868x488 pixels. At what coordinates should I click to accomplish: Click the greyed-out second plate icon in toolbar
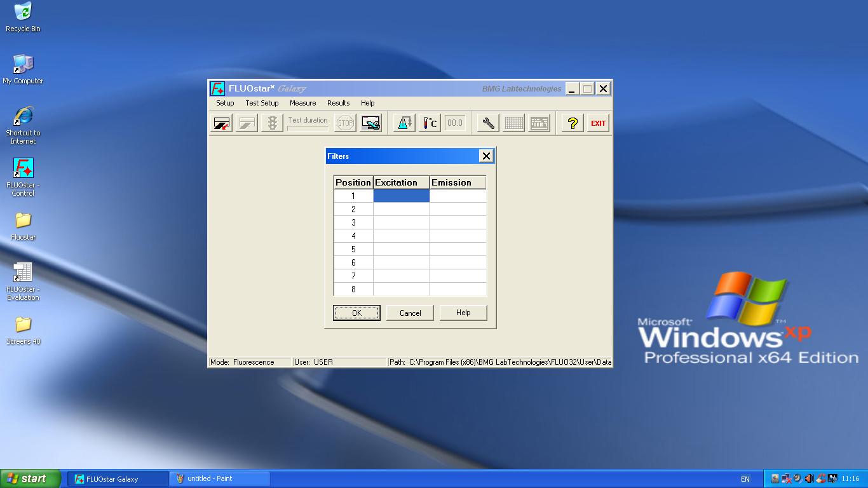click(x=247, y=123)
